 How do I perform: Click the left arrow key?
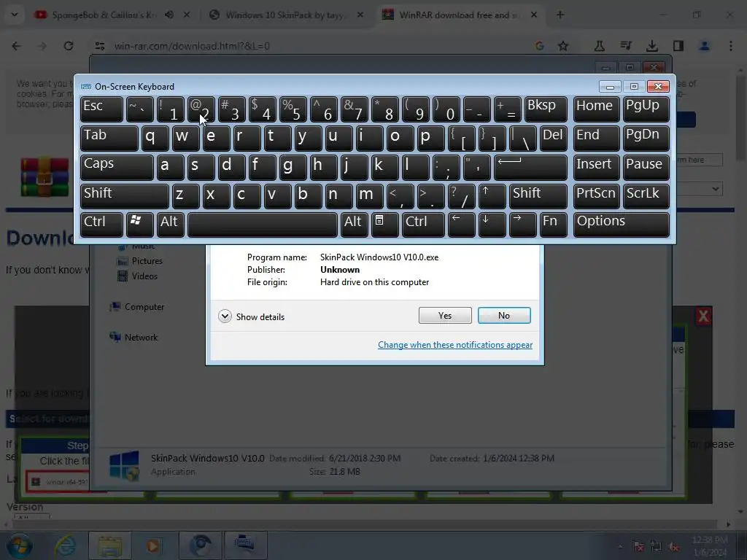(x=461, y=225)
